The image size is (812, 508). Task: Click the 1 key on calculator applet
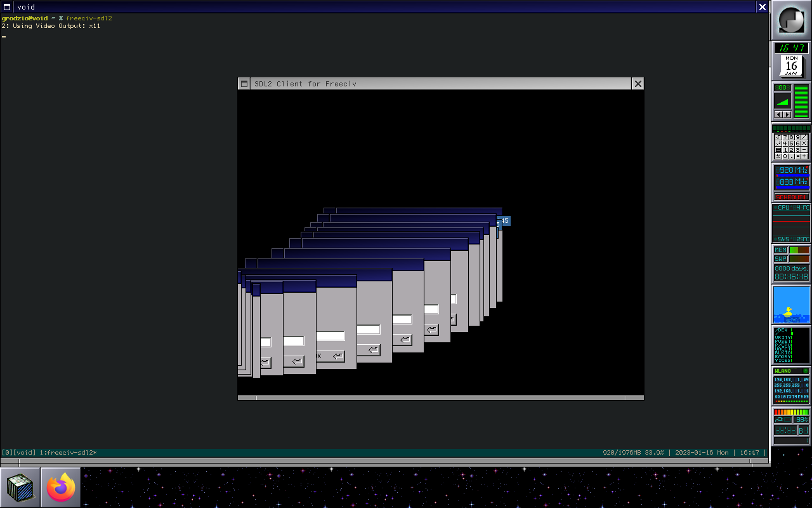(x=785, y=150)
